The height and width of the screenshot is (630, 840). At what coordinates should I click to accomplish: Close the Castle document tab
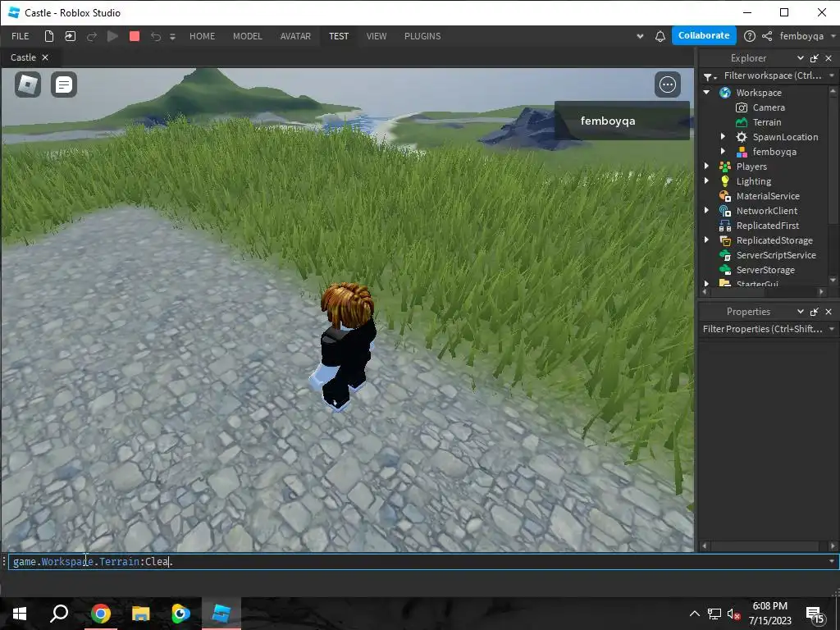(45, 57)
